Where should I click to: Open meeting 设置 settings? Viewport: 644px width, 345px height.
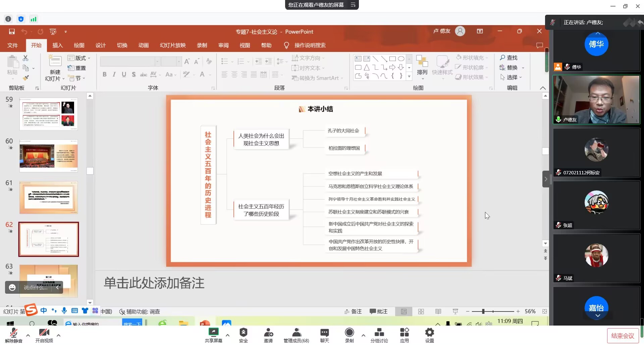(430, 335)
